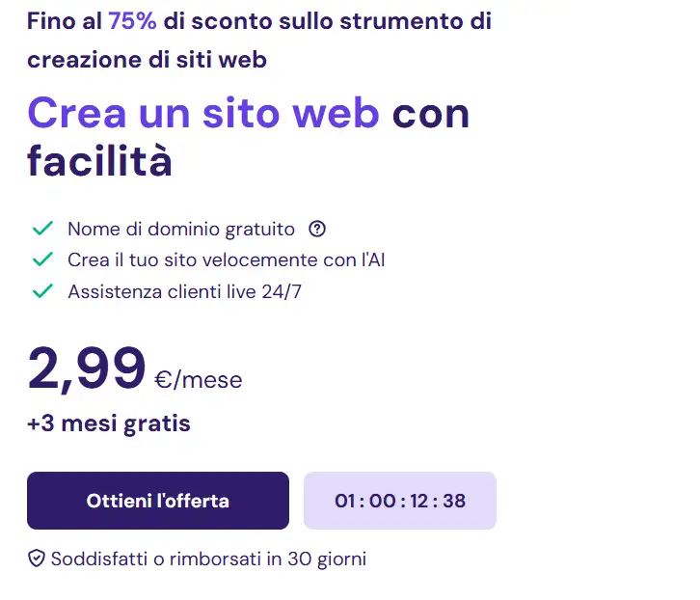The image size is (700, 600).
Task: Click the €/mese price unit label
Action: point(198,379)
